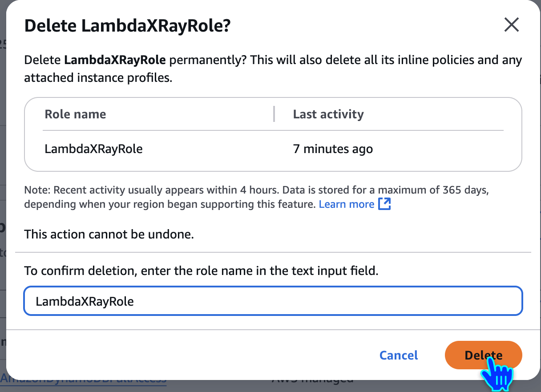Screen dimensions: 541x392
Task: Click the external link icon beside Learn more
Action: [x=384, y=204]
